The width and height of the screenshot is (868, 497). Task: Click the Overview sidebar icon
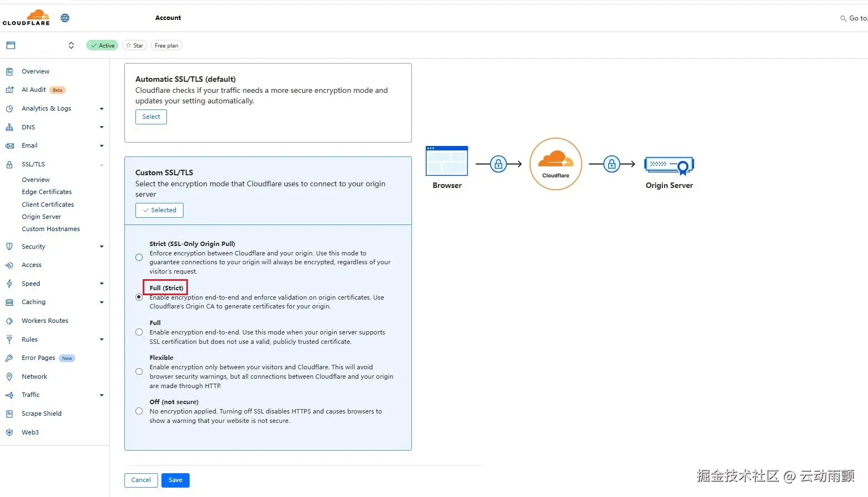tap(9, 71)
